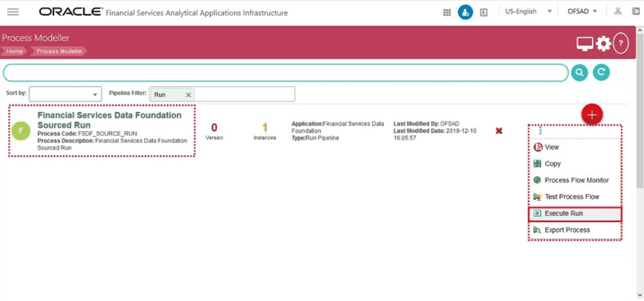The height and width of the screenshot is (301, 644).
Task: Click the monitor icon in red banner
Action: 585,44
